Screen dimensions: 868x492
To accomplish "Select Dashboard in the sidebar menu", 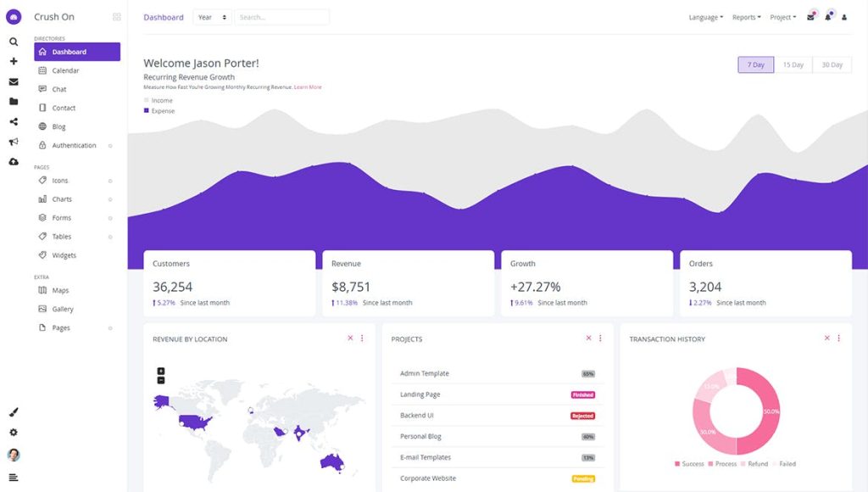I will pos(68,52).
